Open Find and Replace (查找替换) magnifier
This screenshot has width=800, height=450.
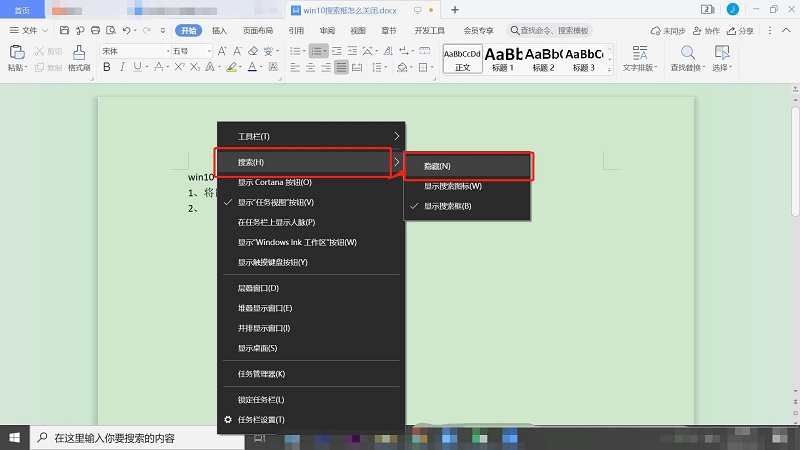coord(688,53)
